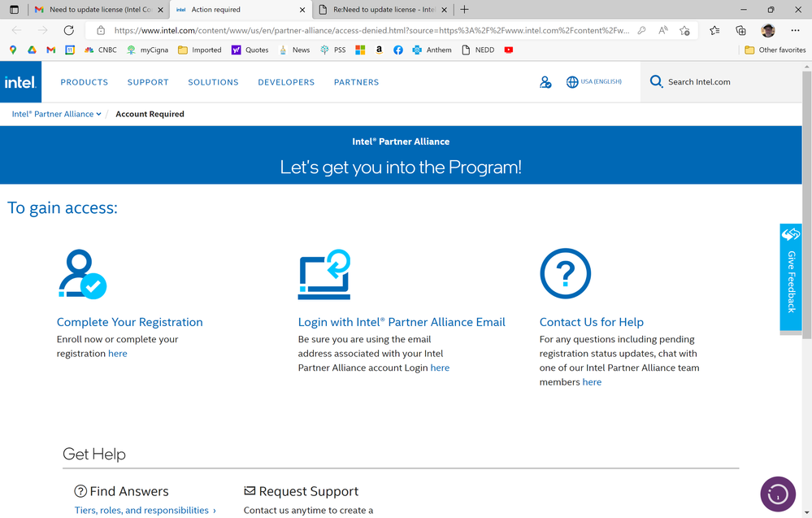Open Imported bookmarks folder
This screenshot has width=812, height=518.
tap(200, 50)
